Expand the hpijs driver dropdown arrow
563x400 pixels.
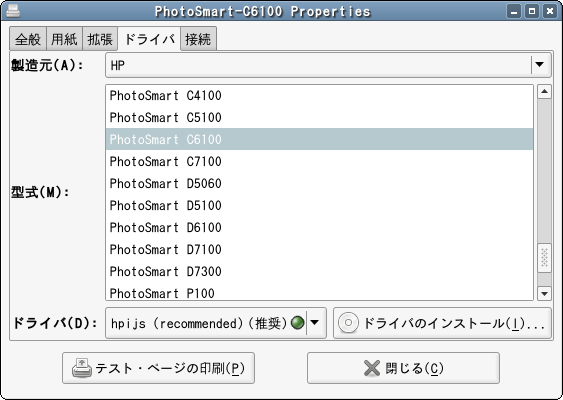(x=315, y=323)
